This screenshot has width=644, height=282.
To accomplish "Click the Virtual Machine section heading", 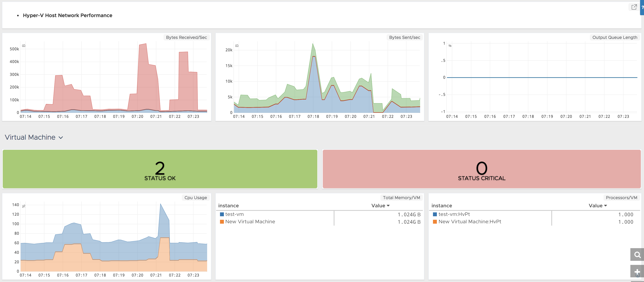I will click(x=30, y=137).
